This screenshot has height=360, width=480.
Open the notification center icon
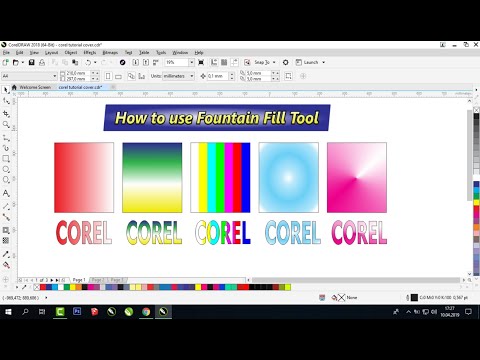[x=468, y=312]
